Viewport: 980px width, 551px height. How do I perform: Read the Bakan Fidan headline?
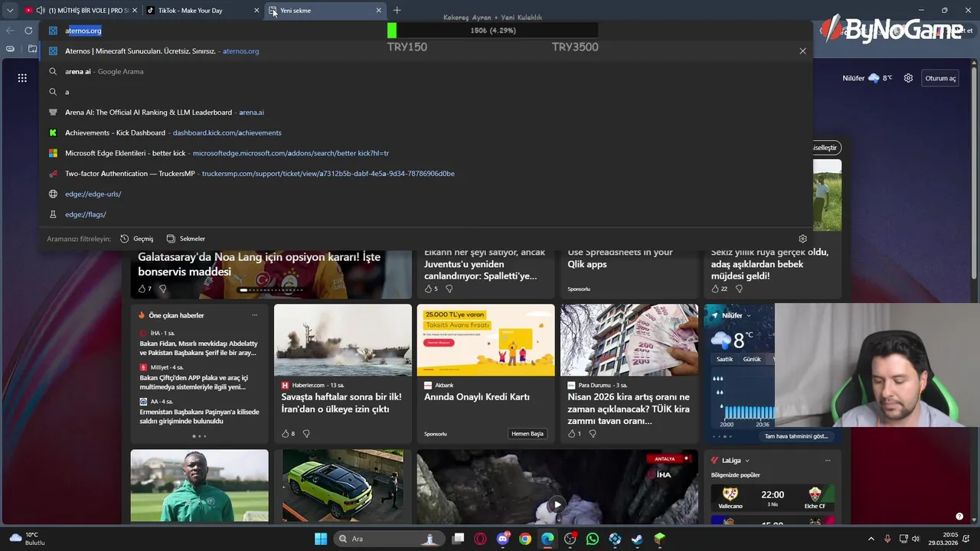pyautogui.click(x=198, y=348)
